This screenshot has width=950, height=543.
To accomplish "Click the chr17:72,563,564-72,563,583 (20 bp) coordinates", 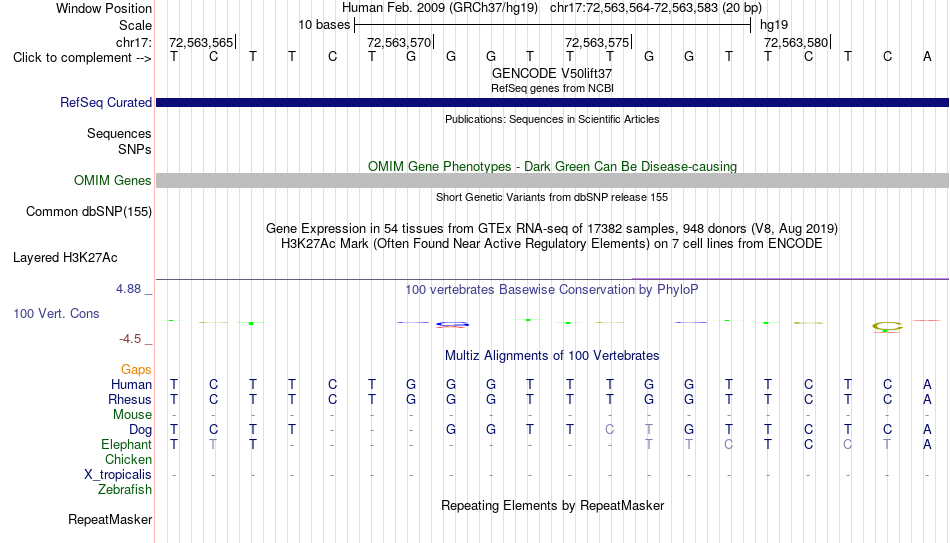I will click(x=656, y=8).
